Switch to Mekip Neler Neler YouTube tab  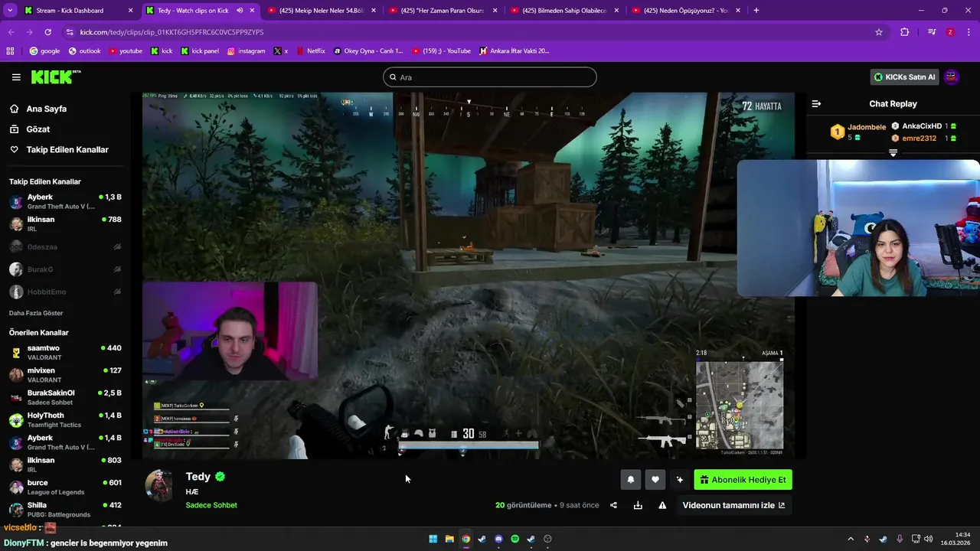click(322, 11)
